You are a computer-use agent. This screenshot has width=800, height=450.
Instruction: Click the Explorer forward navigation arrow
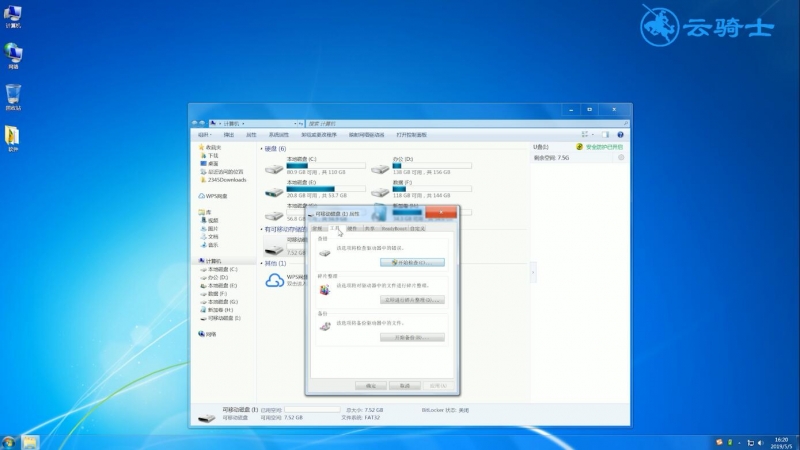pos(202,123)
